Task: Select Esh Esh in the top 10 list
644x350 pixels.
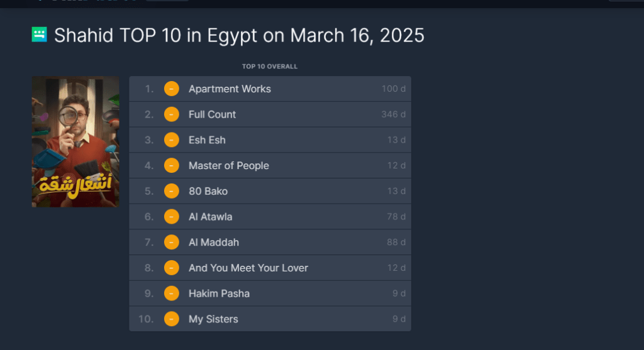Action: pos(207,140)
